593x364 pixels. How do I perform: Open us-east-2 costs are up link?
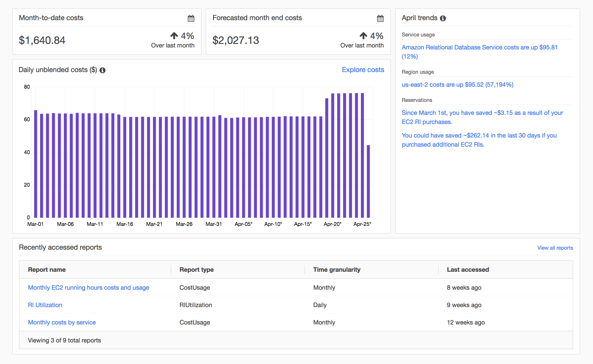coord(457,85)
